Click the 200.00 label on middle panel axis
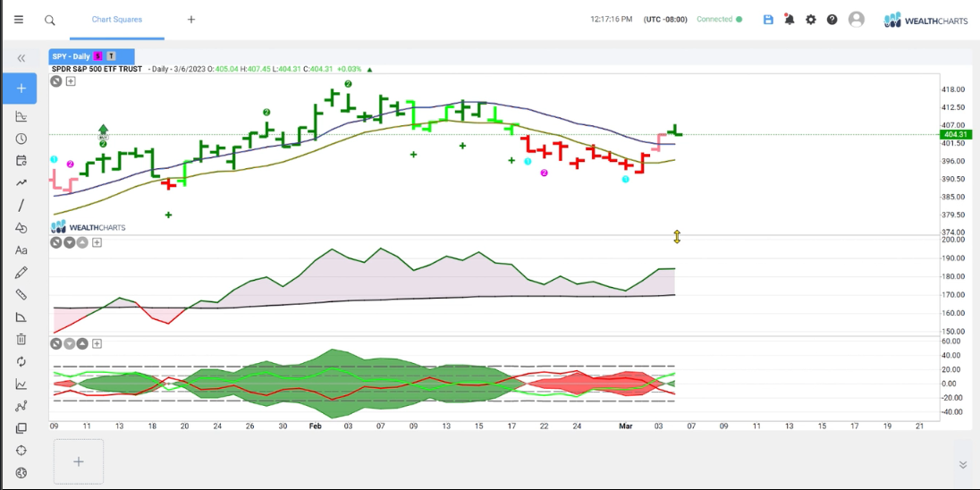 point(953,240)
